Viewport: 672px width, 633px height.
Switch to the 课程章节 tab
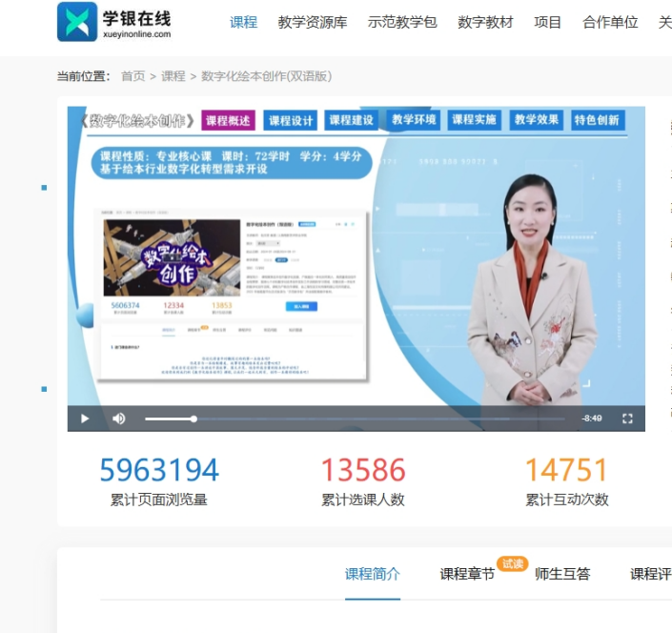point(467,574)
